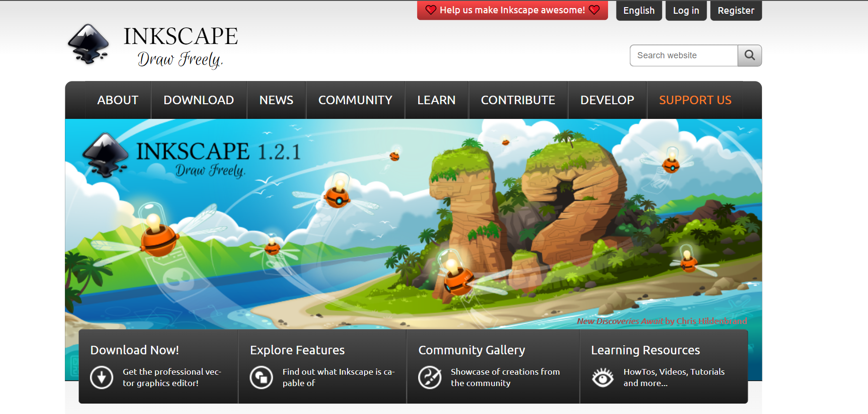
Task: Open the Learning Resources heading link
Action: 645,350
